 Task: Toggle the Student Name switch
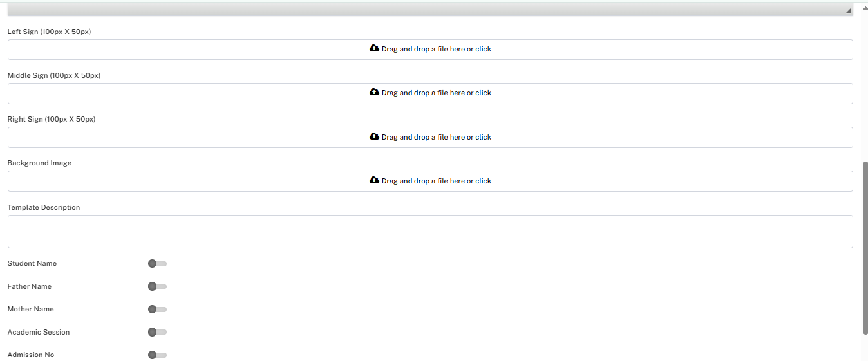click(x=156, y=263)
